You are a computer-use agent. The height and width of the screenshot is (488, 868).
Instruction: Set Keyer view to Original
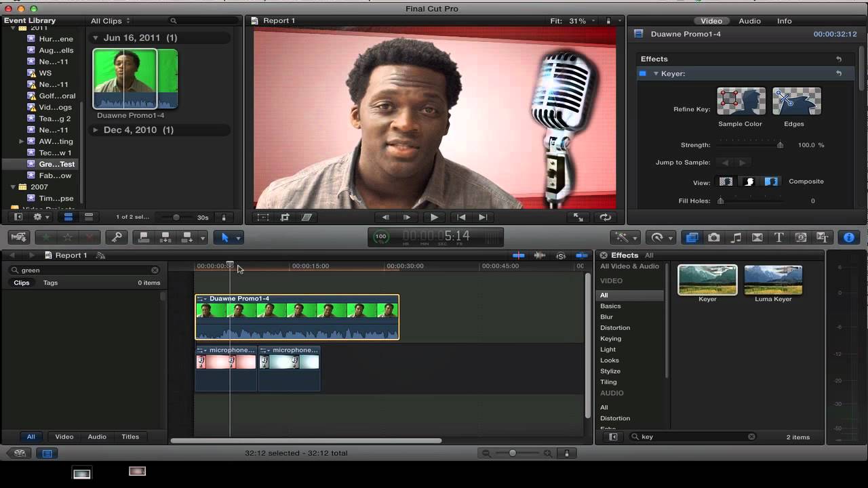(x=771, y=182)
